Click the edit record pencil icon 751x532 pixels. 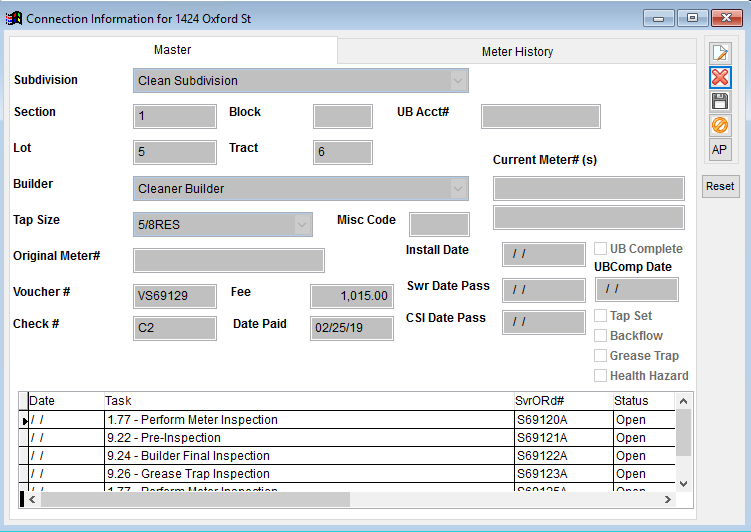point(719,54)
